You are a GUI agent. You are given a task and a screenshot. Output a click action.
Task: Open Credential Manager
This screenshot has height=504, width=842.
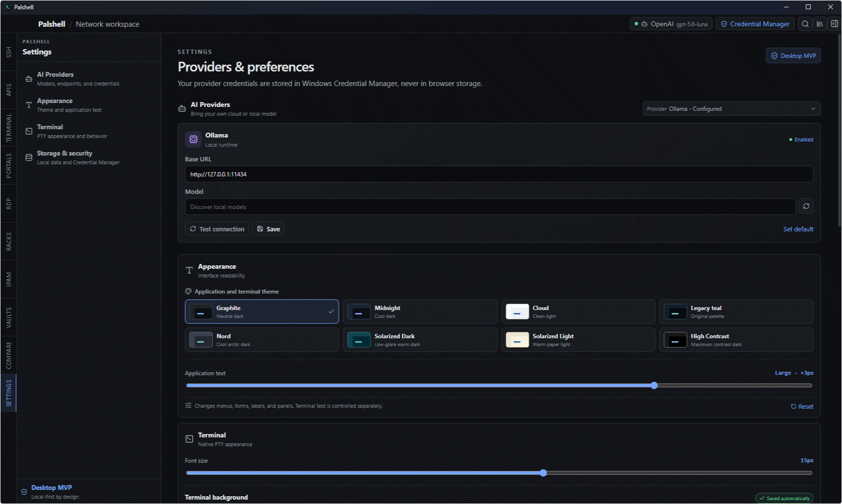tap(755, 24)
